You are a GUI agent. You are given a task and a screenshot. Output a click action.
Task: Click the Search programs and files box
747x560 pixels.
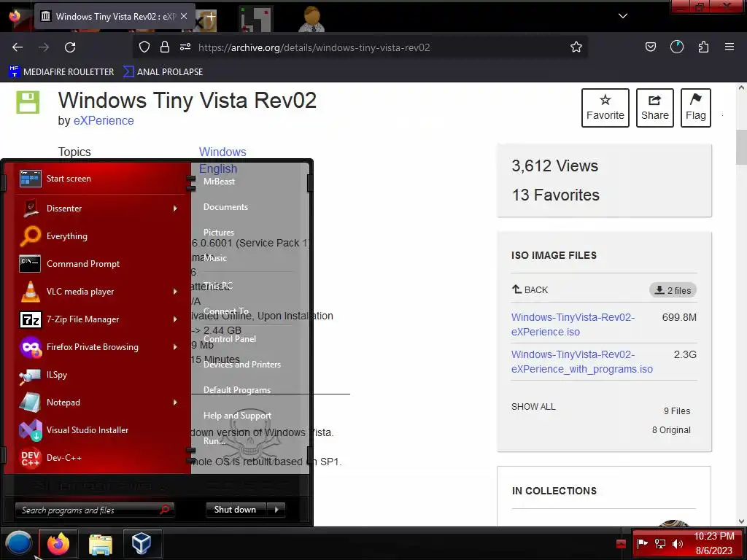[x=94, y=510]
